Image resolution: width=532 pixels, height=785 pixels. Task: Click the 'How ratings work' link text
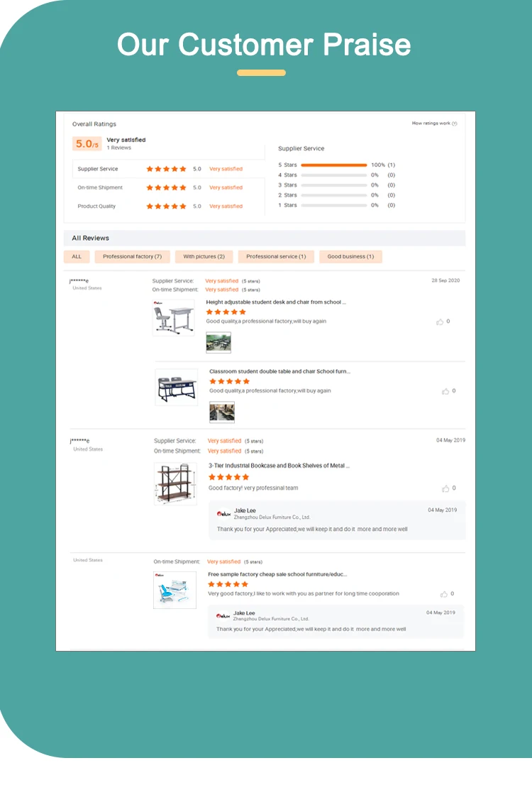(431, 123)
